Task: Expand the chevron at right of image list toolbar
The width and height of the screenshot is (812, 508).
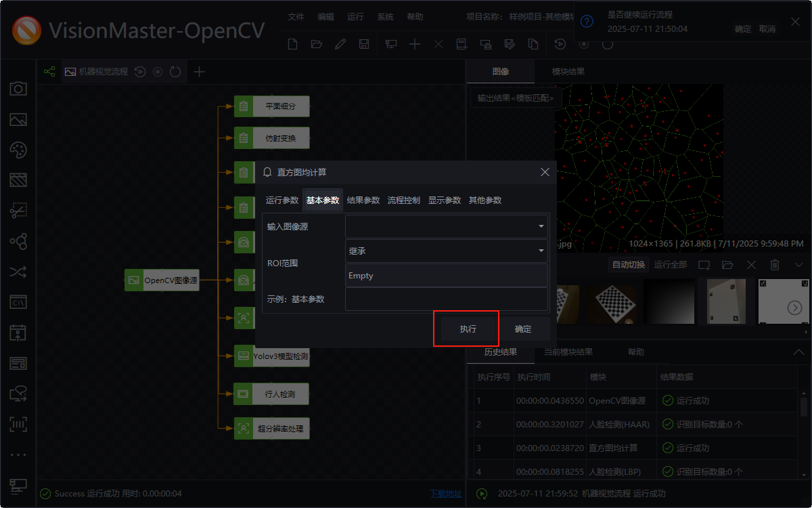Action: (798, 265)
